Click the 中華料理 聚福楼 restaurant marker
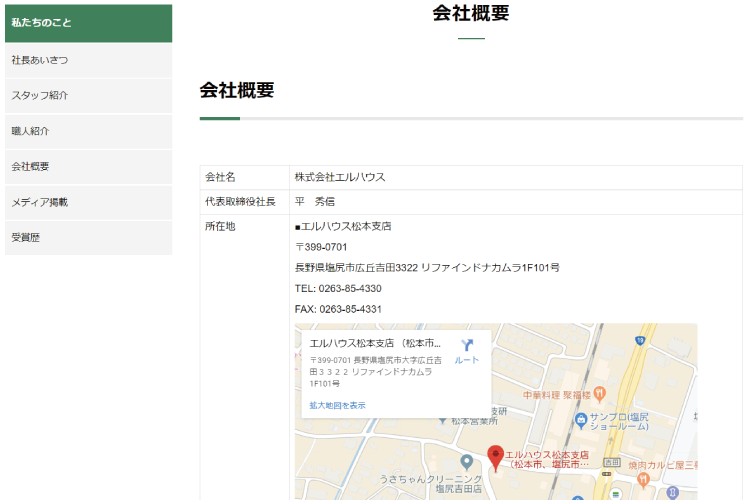 click(x=600, y=394)
